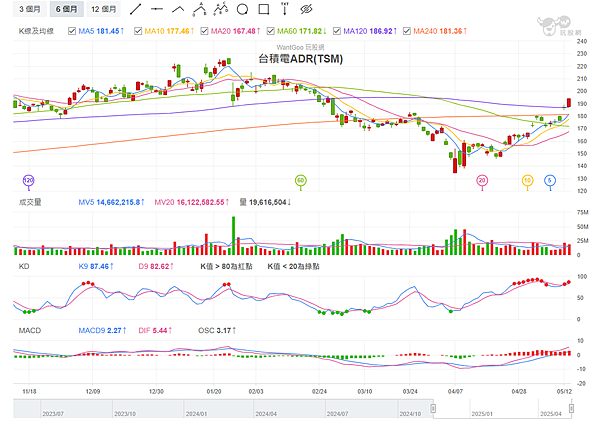Select the ABC three-point pattern tool
This screenshot has width=600, height=424.
click(199, 9)
